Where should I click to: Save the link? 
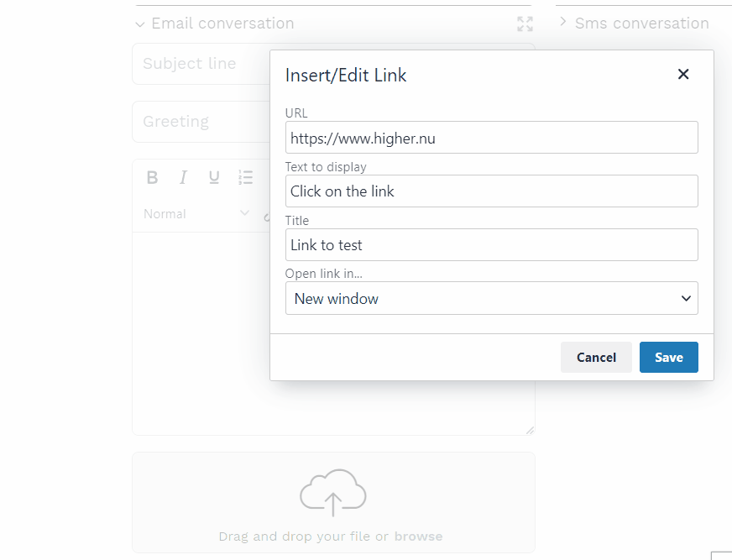tap(668, 357)
